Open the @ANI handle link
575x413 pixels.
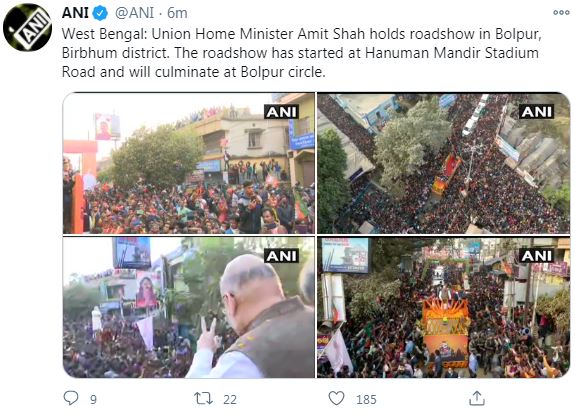[x=134, y=13]
